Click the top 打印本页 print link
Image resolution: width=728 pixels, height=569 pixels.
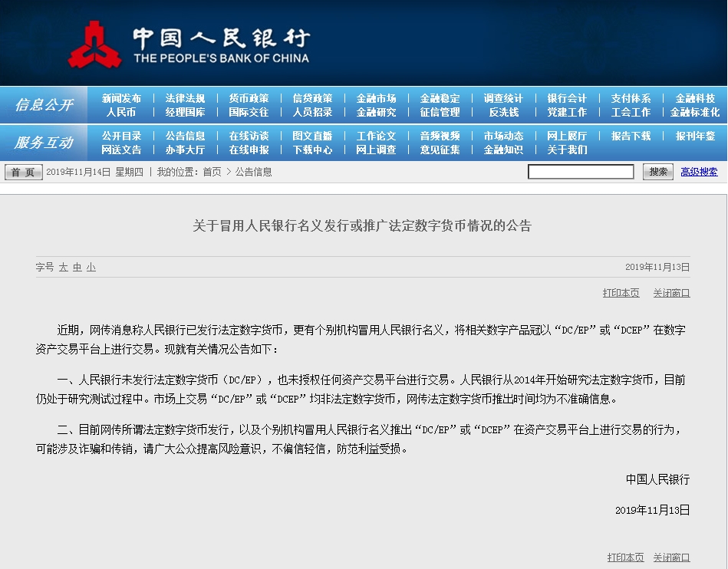[621, 293]
